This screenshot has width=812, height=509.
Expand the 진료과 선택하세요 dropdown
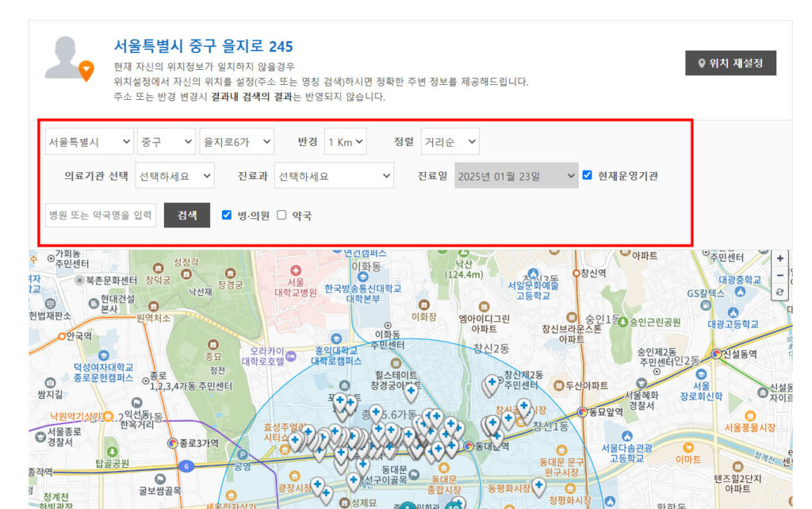click(333, 176)
